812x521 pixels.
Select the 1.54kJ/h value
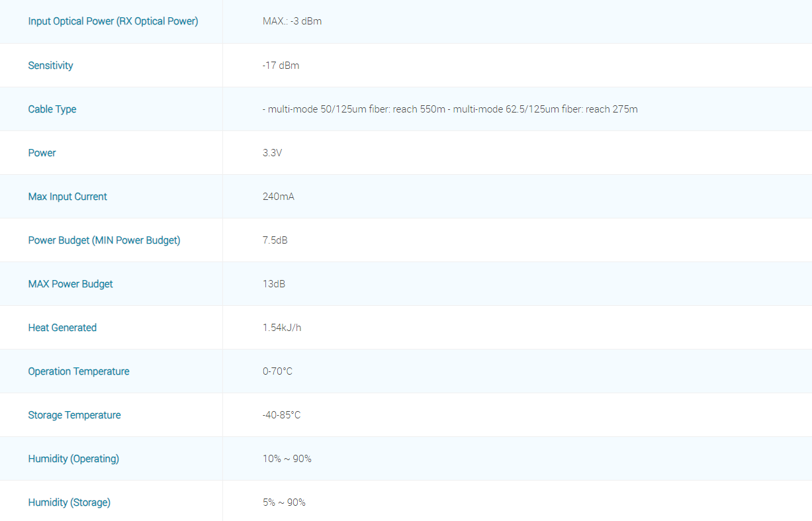pos(281,328)
